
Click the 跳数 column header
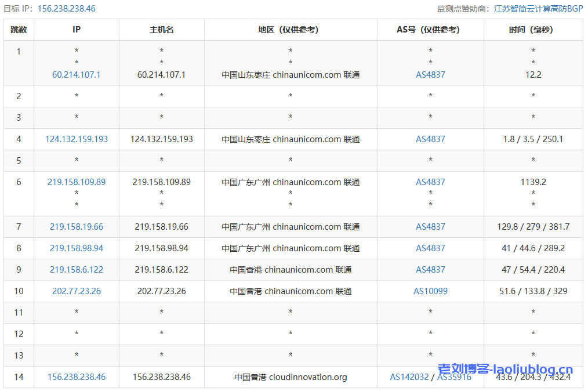point(19,30)
